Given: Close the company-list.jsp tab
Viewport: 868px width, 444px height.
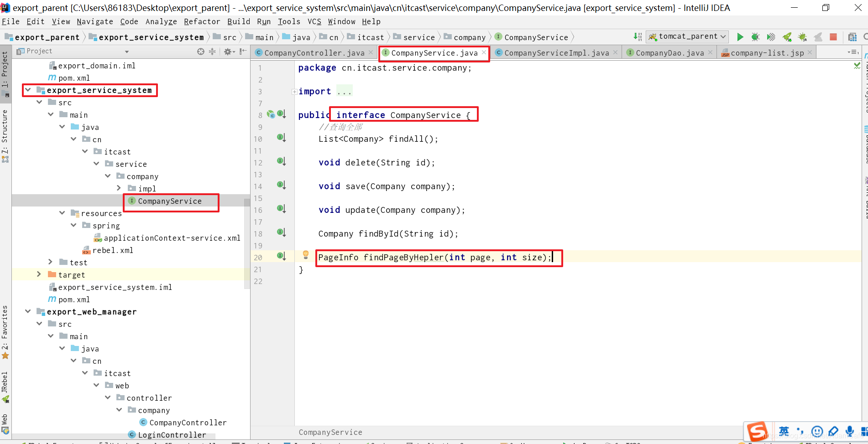Looking at the screenshot, I should tap(810, 52).
